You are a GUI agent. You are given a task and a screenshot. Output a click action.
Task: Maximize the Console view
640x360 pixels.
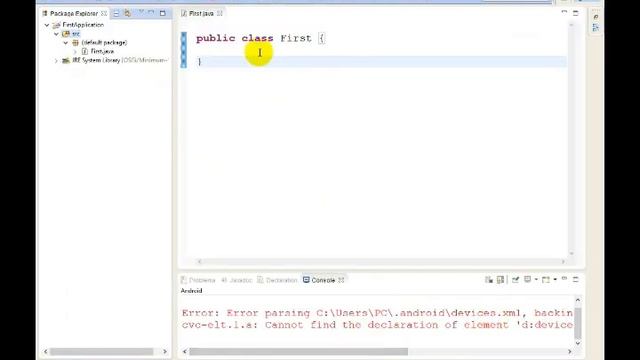pos(576,280)
